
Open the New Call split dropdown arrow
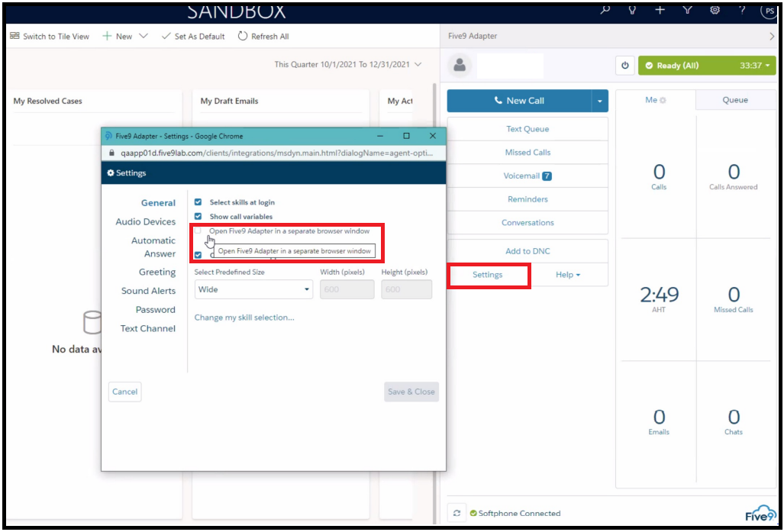coord(600,101)
